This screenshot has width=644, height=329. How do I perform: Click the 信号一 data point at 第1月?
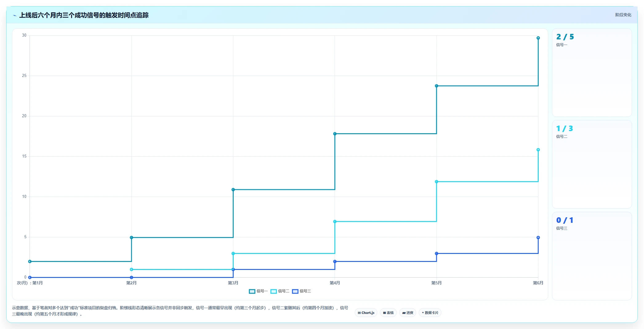(x=30, y=262)
